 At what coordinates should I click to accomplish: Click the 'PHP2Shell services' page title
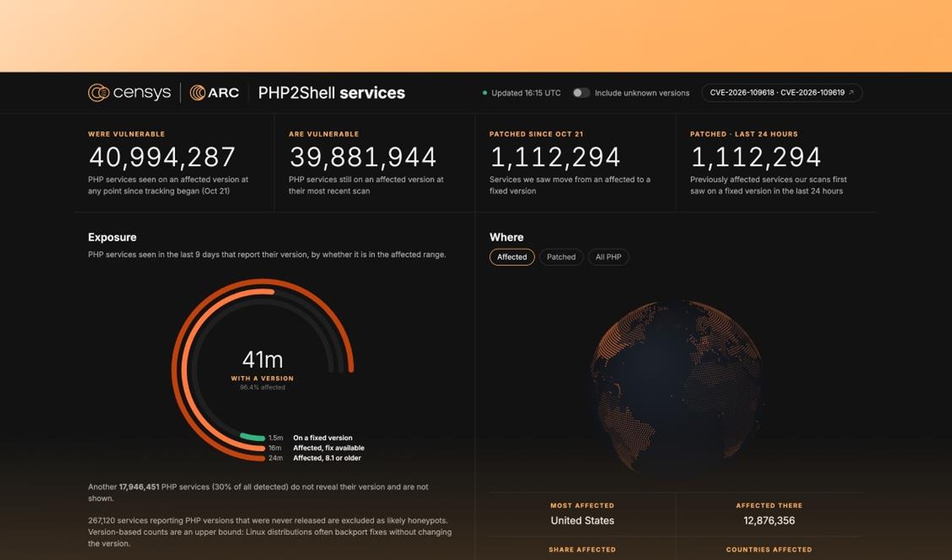pyautogui.click(x=332, y=93)
